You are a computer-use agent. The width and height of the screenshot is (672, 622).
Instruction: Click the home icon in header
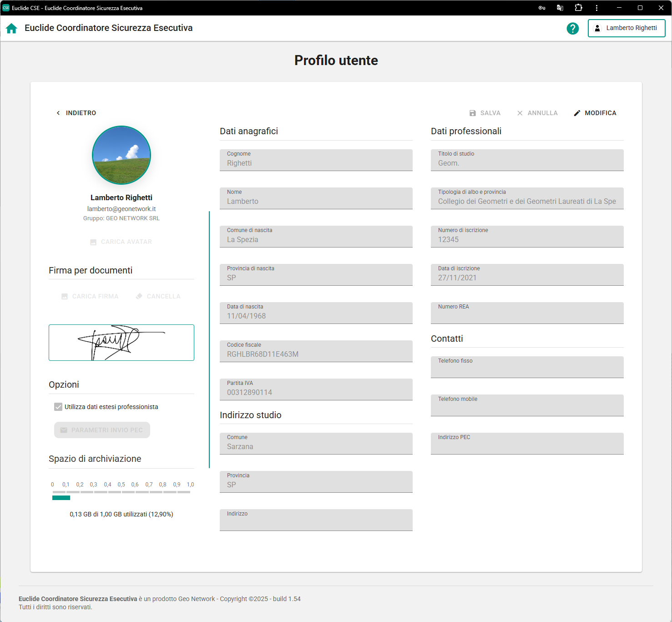[x=11, y=28]
